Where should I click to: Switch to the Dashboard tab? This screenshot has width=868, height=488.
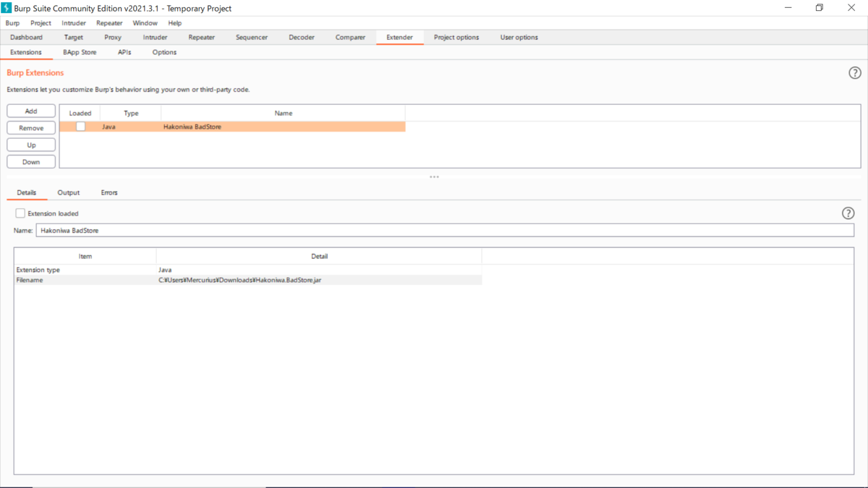pos(27,37)
